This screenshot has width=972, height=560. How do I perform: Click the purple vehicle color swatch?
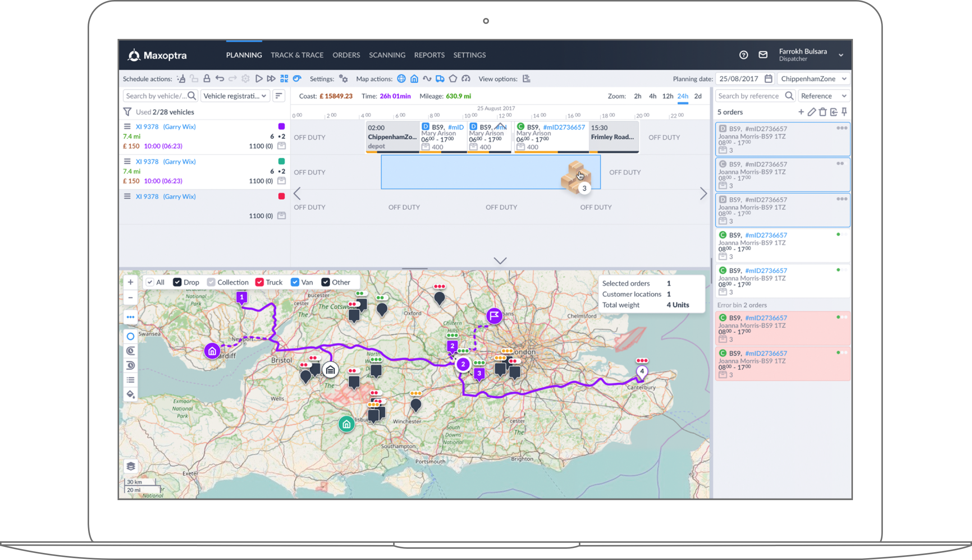(281, 126)
